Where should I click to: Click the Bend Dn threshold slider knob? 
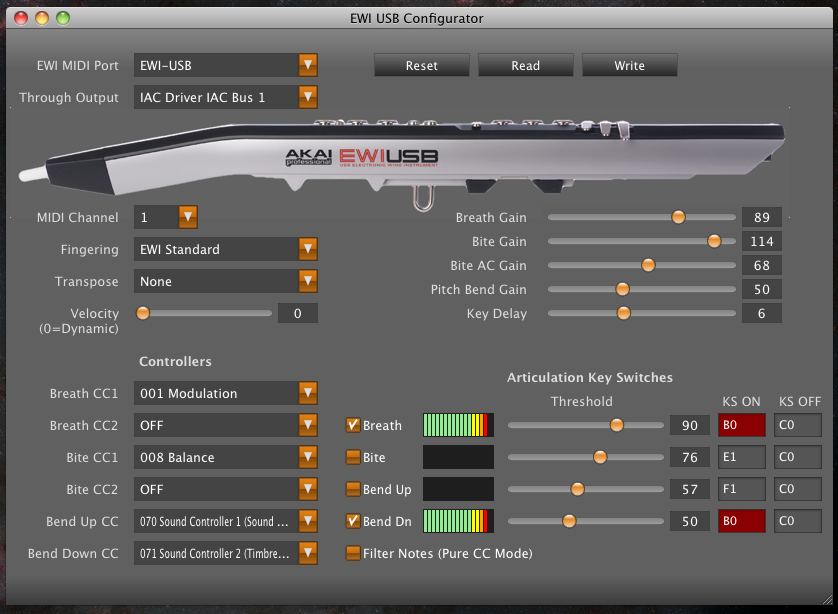(569, 521)
